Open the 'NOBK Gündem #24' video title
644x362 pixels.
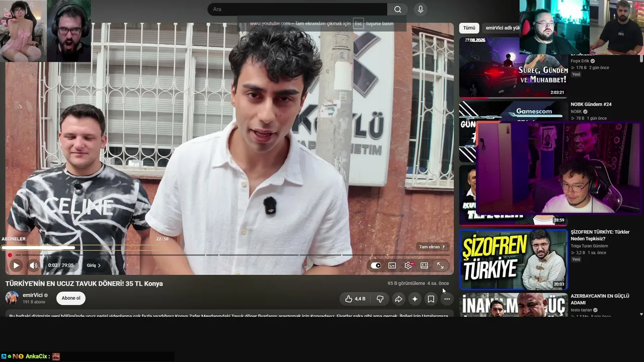[x=591, y=104]
